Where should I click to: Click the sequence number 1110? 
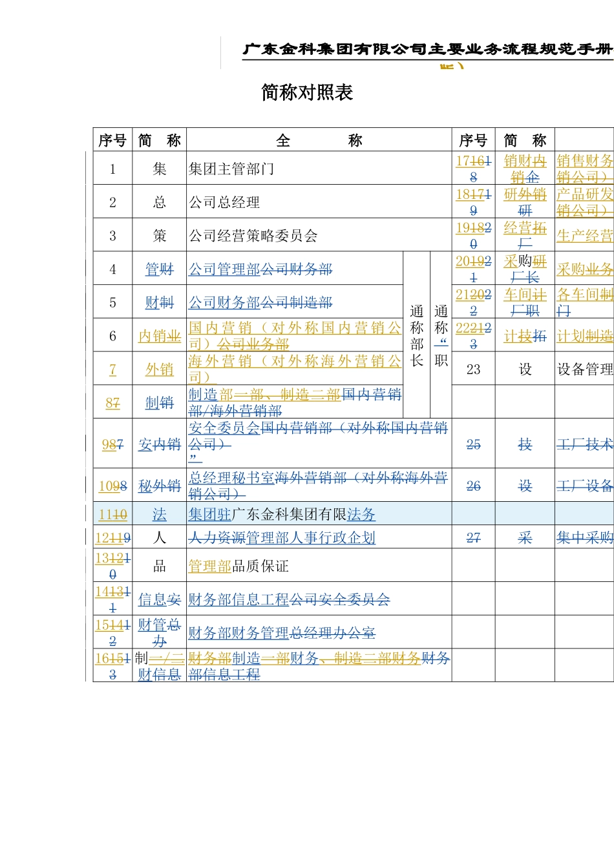click(x=112, y=515)
